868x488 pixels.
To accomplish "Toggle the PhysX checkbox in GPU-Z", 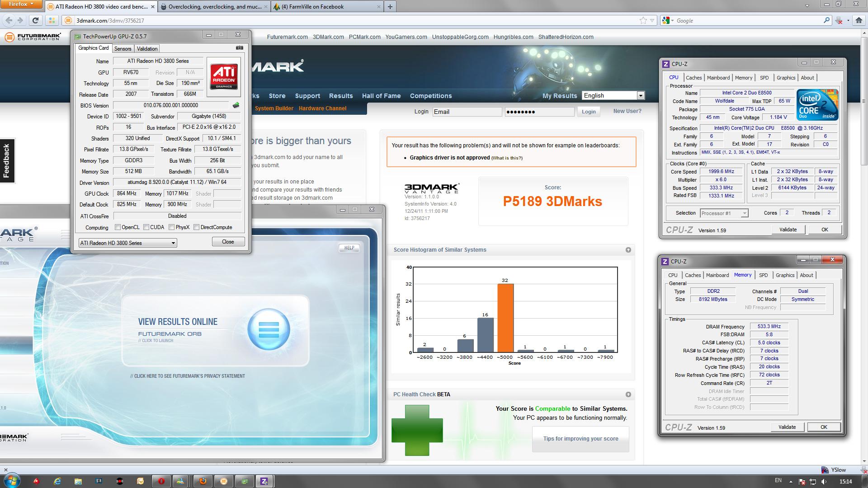I will coord(171,227).
